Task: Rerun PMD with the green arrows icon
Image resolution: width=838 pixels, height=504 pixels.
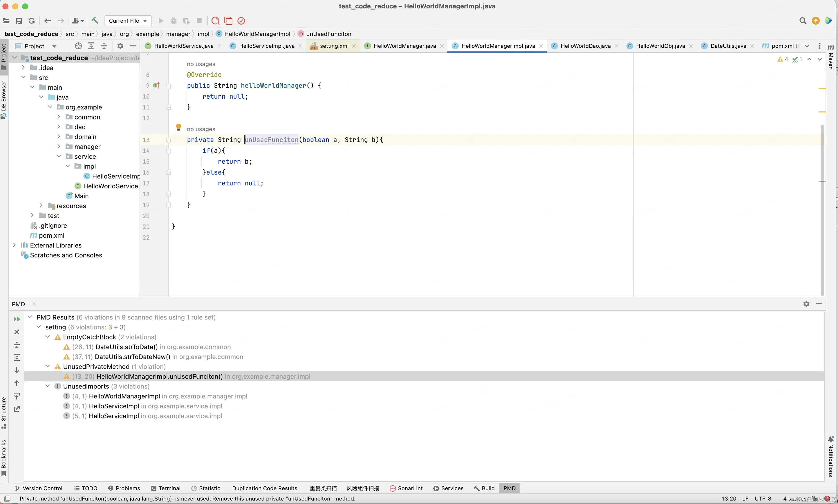Action: click(17, 319)
